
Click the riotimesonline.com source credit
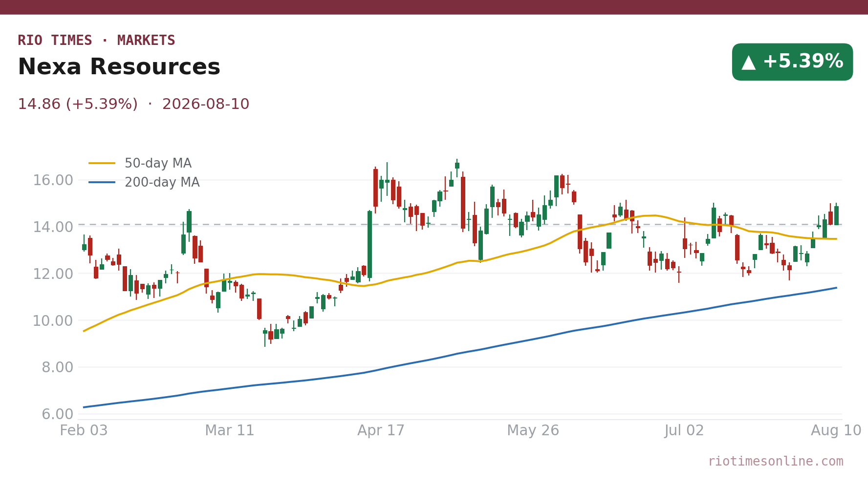tap(776, 462)
